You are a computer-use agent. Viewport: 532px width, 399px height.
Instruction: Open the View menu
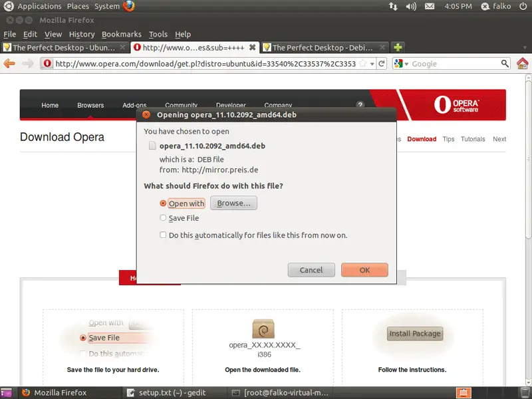click(x=53, y=35)
